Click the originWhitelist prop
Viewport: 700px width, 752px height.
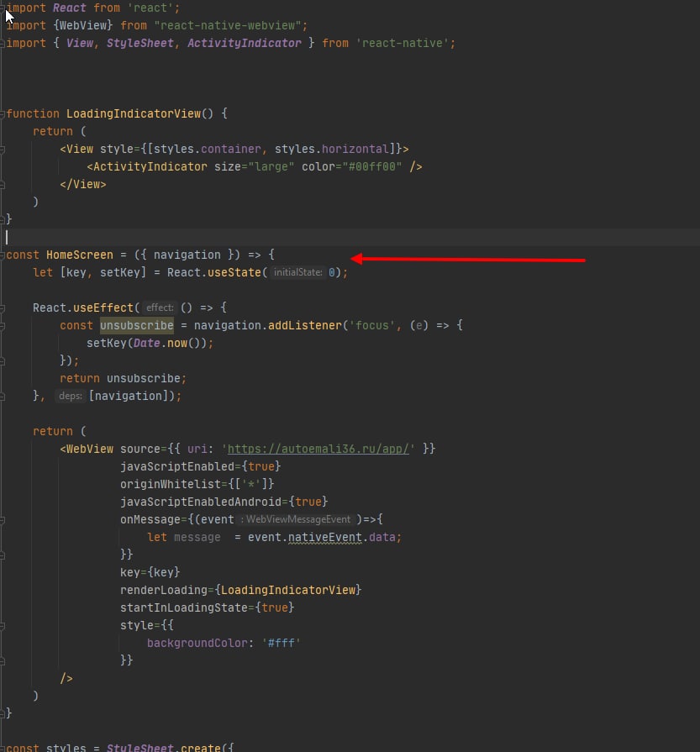pos(171,484)
